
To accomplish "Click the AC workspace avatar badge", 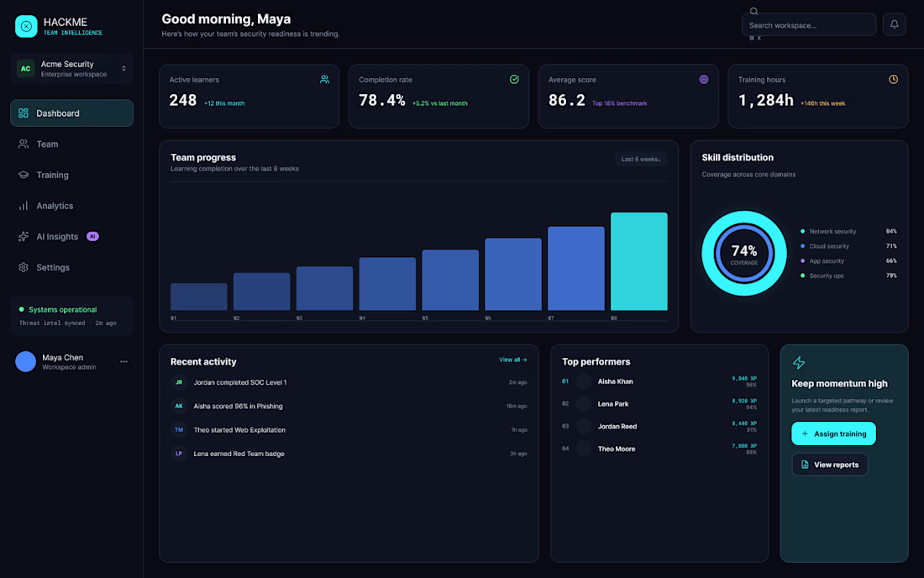I will click(25, 68).
